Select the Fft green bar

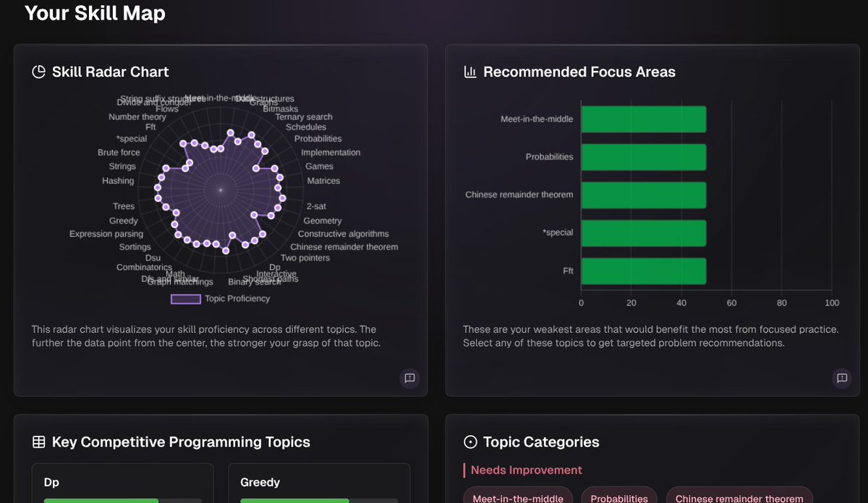tap(643, 271)
